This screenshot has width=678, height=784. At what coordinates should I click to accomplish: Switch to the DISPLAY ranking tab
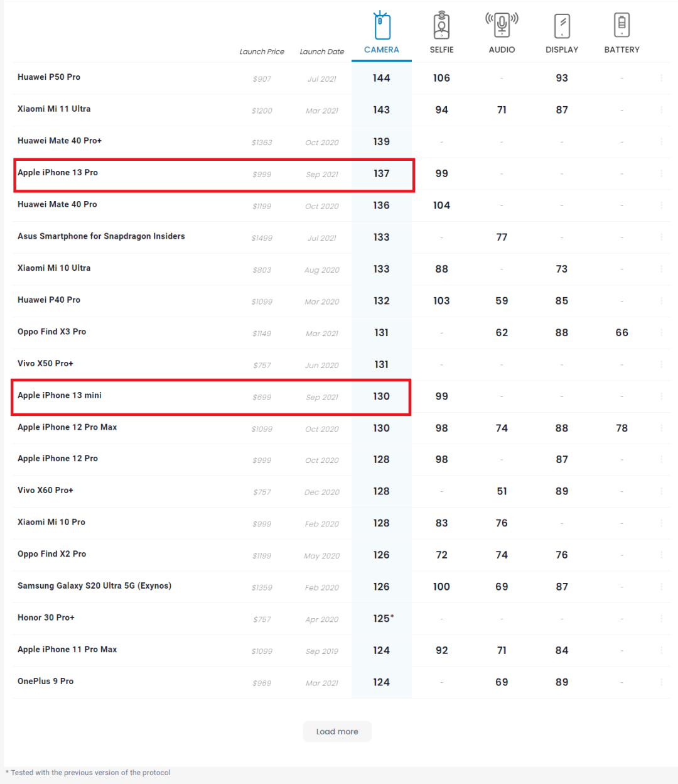coord(562,50)
